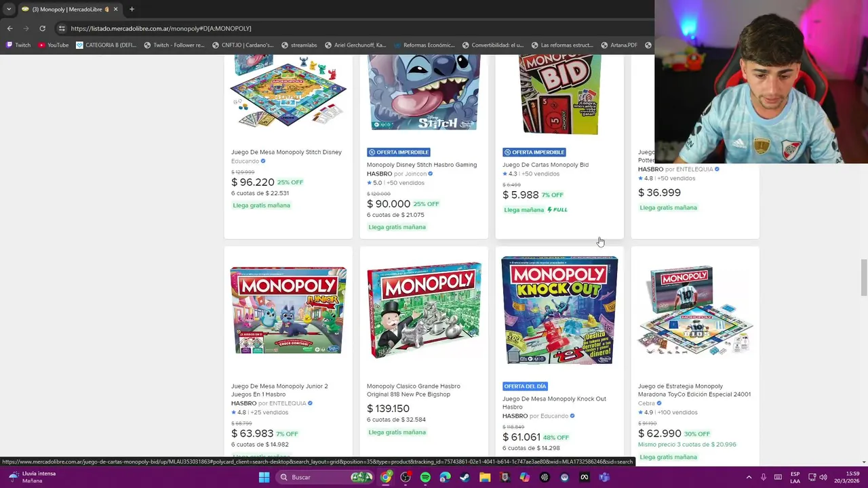
Task: Open Microsoft Edge from the taskbar
Action: pyautogui.click(x=445, y=477)
